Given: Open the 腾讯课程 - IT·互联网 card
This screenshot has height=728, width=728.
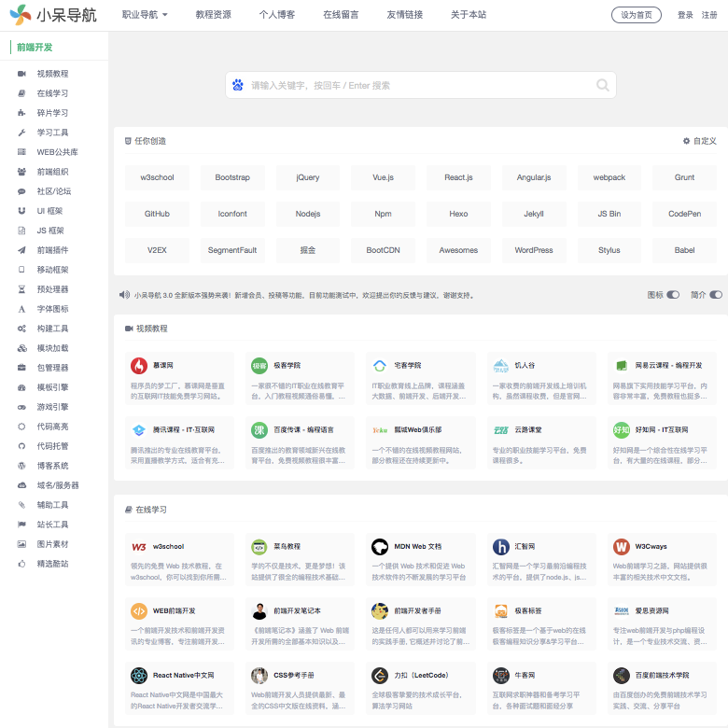Looking at the screenshot, I should point(180,443).
